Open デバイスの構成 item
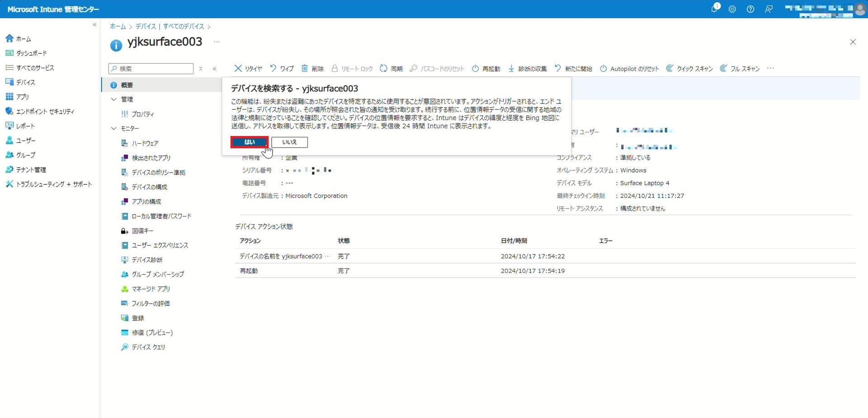The height and width of the screenshot is (418, 868). (144, 187)
